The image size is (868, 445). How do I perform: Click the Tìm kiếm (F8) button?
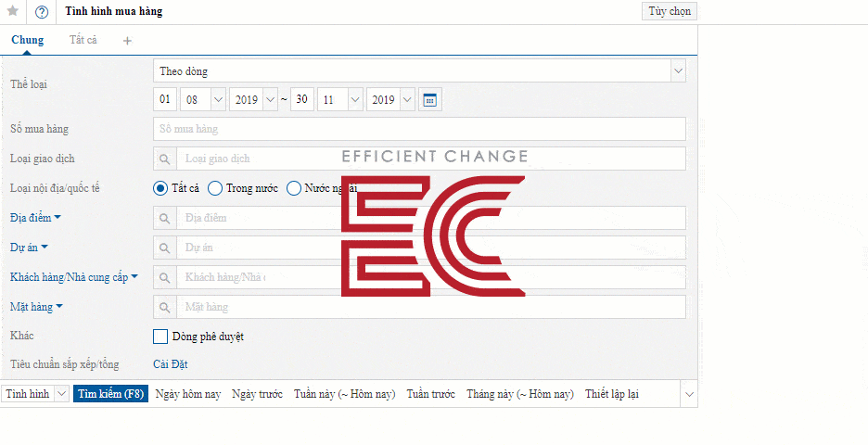110,394
